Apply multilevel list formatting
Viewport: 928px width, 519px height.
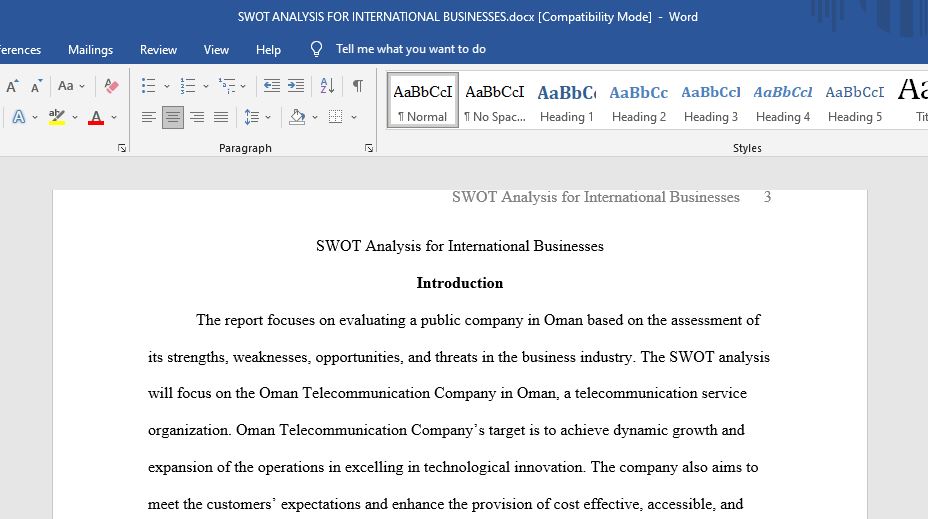(x=227, y=86)
